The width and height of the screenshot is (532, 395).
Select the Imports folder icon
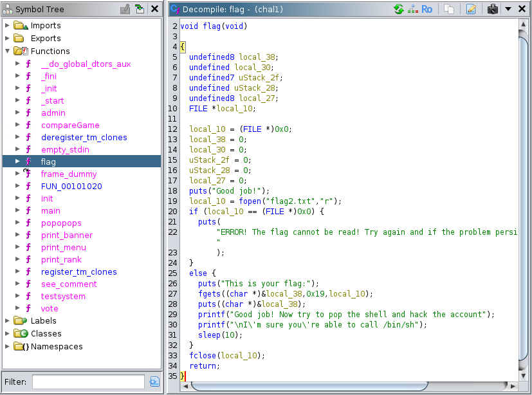pos(21,26)
